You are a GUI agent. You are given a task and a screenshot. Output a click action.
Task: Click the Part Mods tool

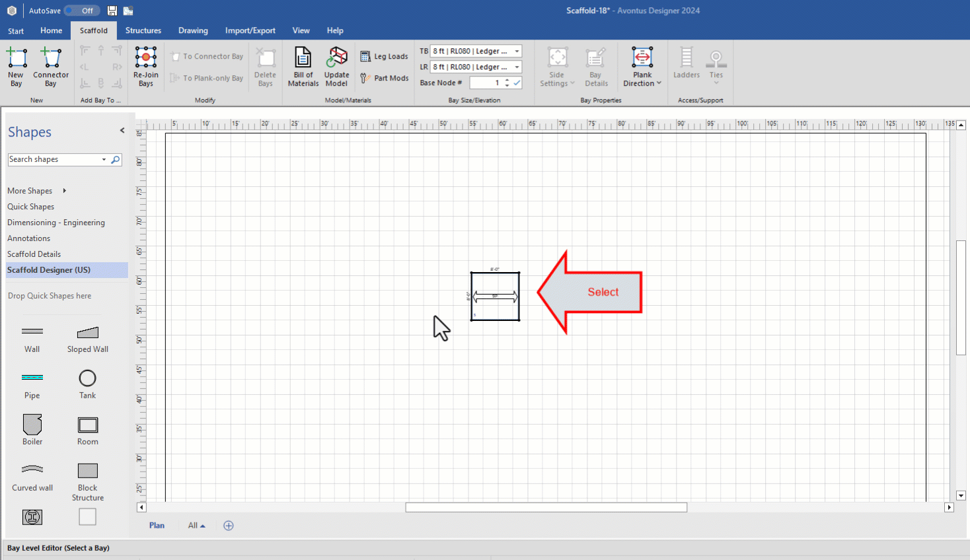click(x=384, y=78)
